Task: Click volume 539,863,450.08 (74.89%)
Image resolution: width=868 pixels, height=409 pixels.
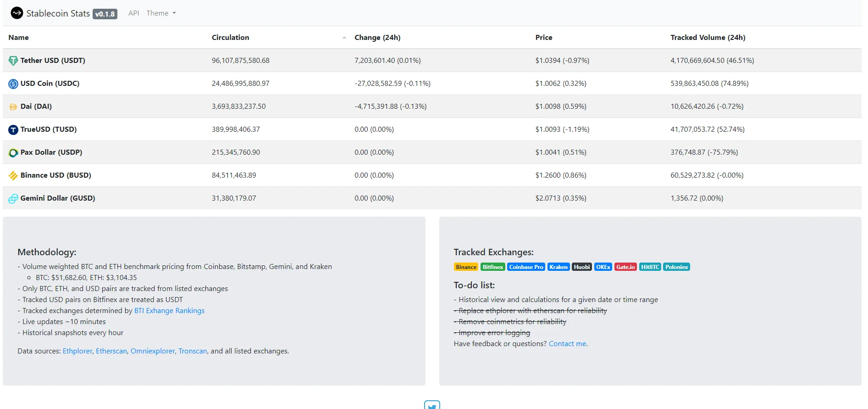Action: coord(709,84)
